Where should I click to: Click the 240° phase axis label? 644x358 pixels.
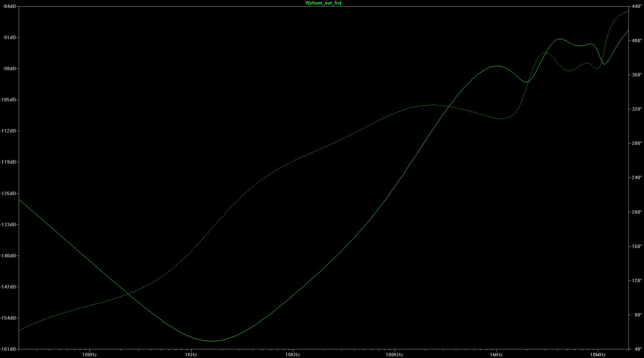(637, 177)
